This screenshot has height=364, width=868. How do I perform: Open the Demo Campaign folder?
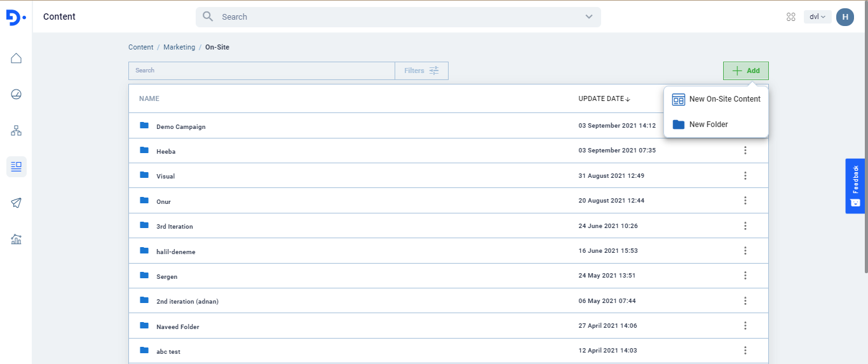(180, 126)
